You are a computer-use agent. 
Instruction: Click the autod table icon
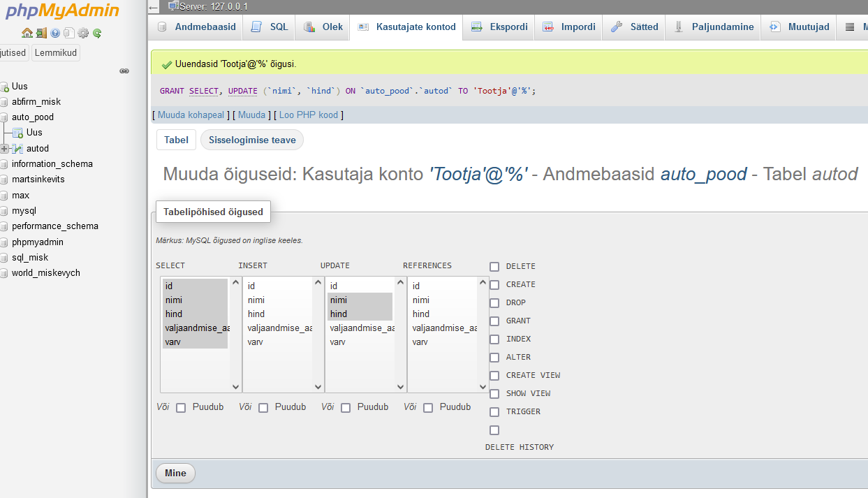18,148
